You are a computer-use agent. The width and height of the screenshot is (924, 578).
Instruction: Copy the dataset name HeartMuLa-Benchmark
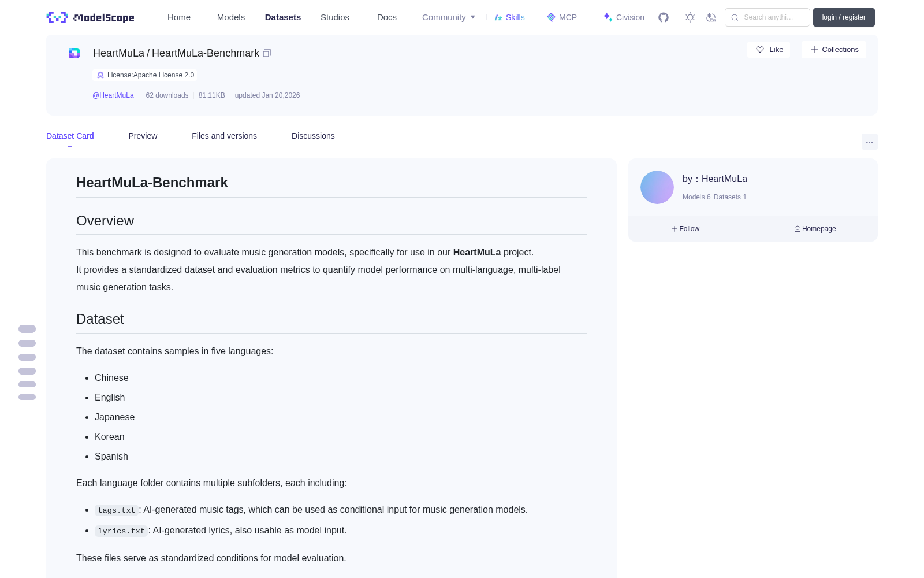pyautogui.click(x=267, y=53)
